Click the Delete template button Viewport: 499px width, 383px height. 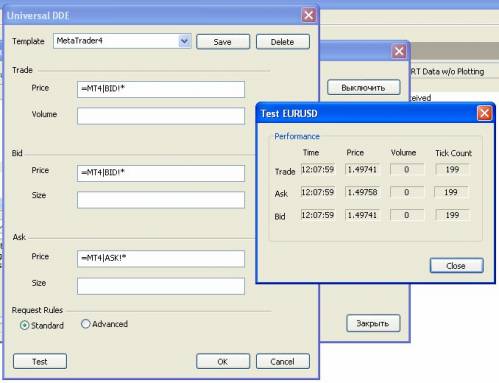(x=282, y=42)
